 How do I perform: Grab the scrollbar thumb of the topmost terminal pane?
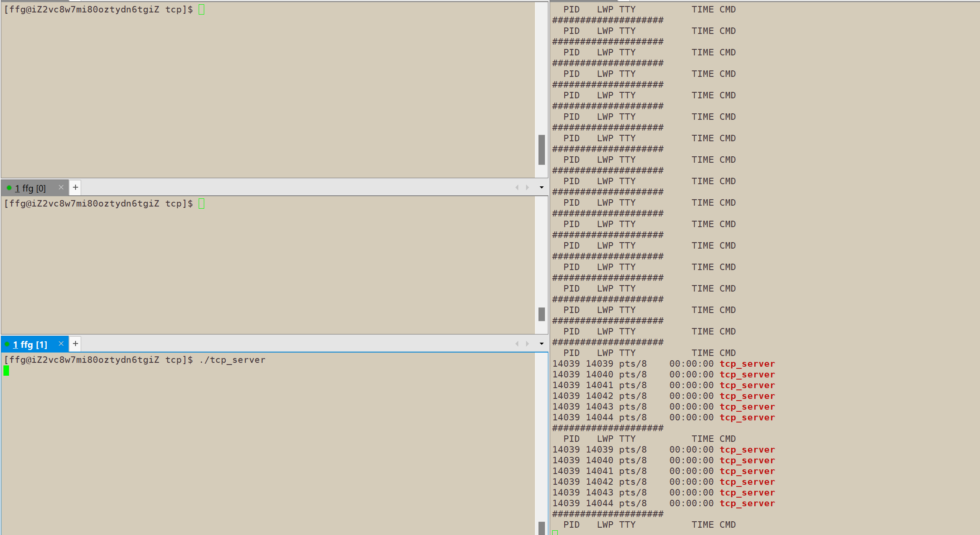[x=541, y=150]
